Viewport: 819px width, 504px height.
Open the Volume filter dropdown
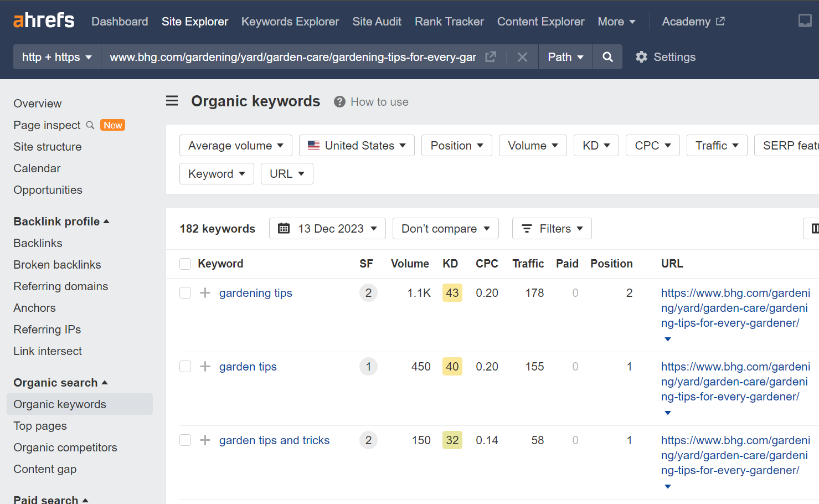click(x=533, y=146)
